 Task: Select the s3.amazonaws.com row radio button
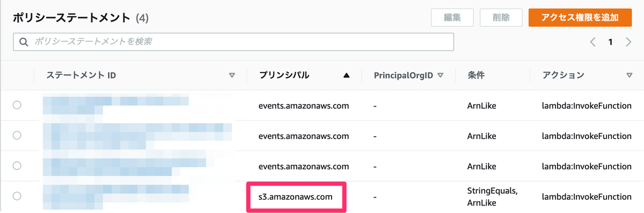coord(17,196)
